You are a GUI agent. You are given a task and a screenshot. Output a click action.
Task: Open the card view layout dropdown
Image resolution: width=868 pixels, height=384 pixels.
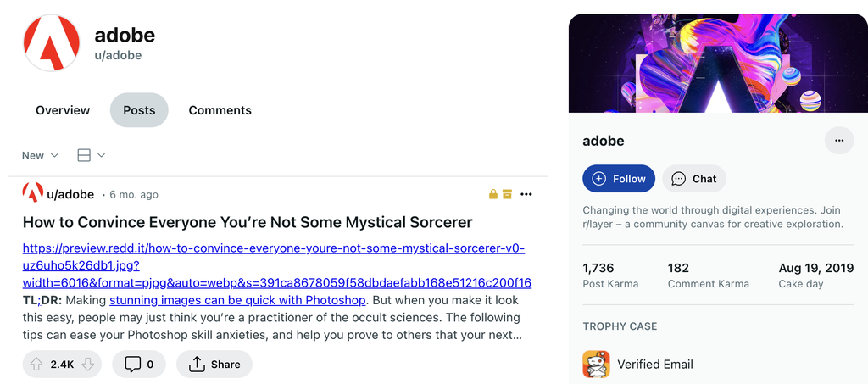91,156
